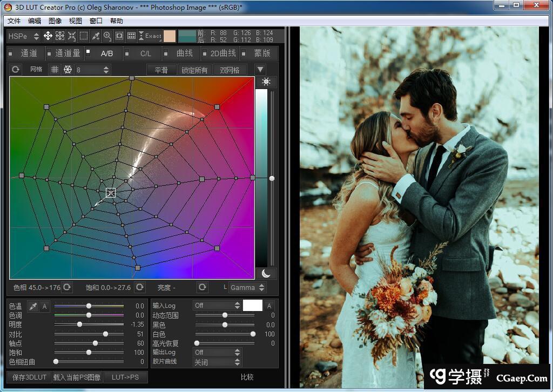This screenshot has width=553, height=392.
Task: Click the 对比 contrast slider handle
Action: (105, 334)
